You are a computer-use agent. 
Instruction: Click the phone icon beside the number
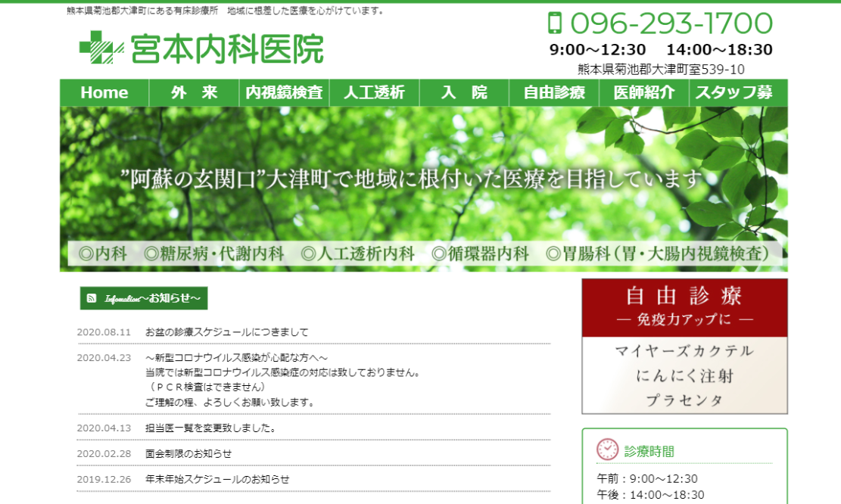tap(556, 23)
